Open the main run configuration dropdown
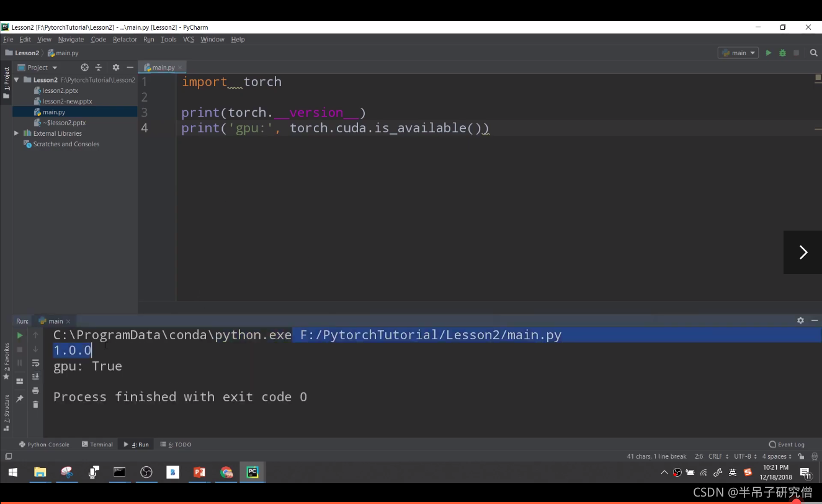The width and height of the screenshot is (822, 504). point(738,53)
